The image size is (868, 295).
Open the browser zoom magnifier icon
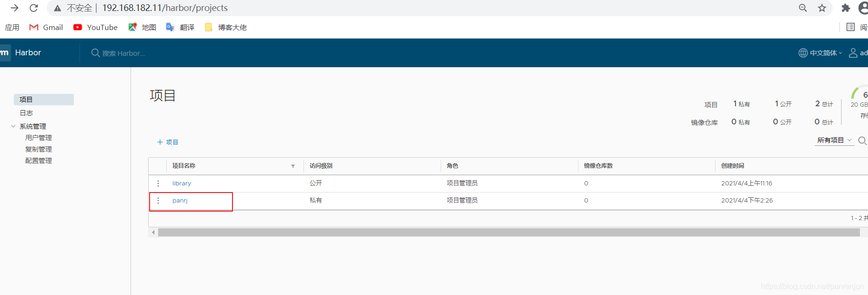click(x=803, y=8)
